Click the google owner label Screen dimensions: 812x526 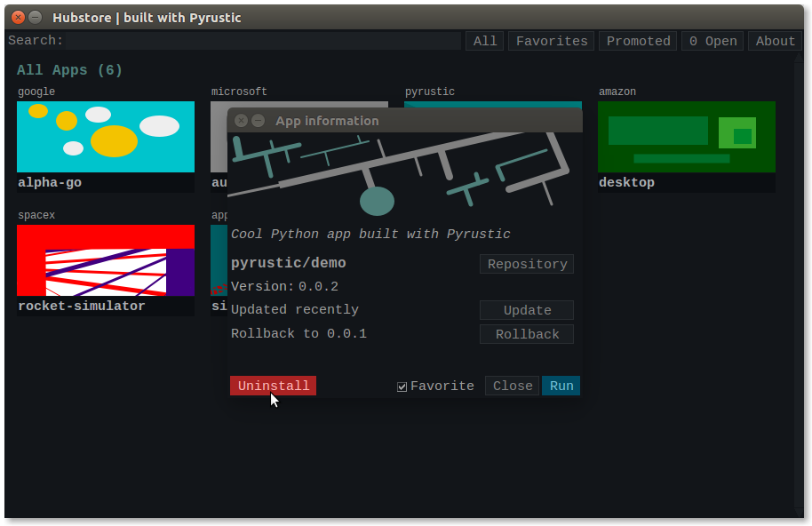pyautogui.click(x=36, y=92)
